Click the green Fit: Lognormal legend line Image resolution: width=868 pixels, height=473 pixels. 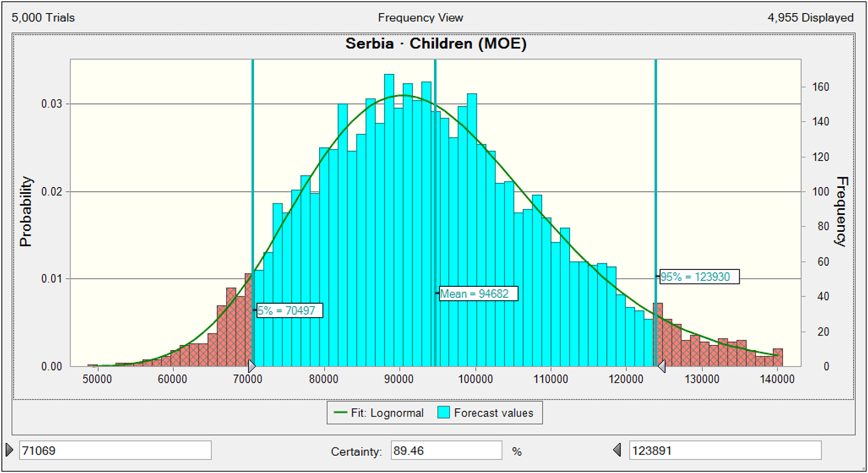[340, 413]
